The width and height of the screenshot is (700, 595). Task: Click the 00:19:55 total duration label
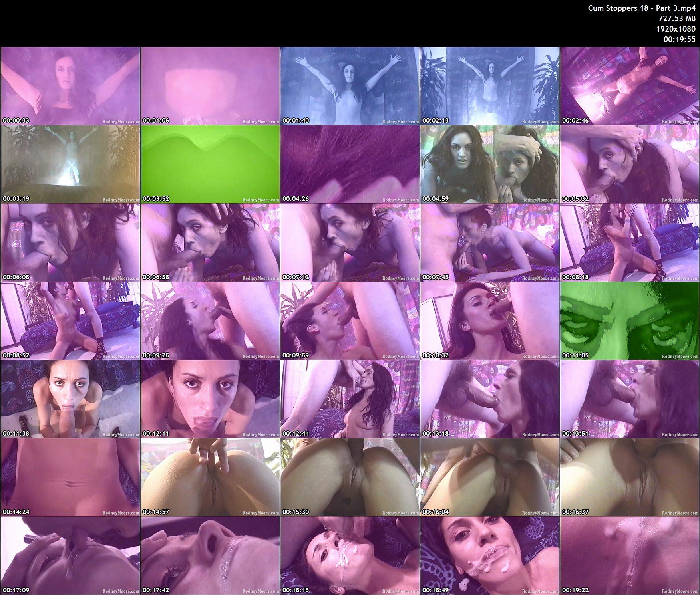click(x=679, y=39)
